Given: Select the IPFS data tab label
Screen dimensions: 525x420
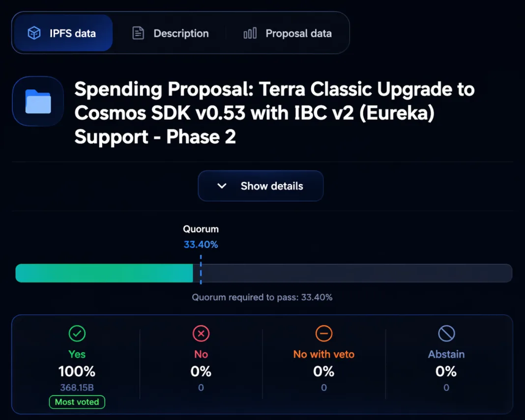Looking at the screenshot, I should point(73,33).
